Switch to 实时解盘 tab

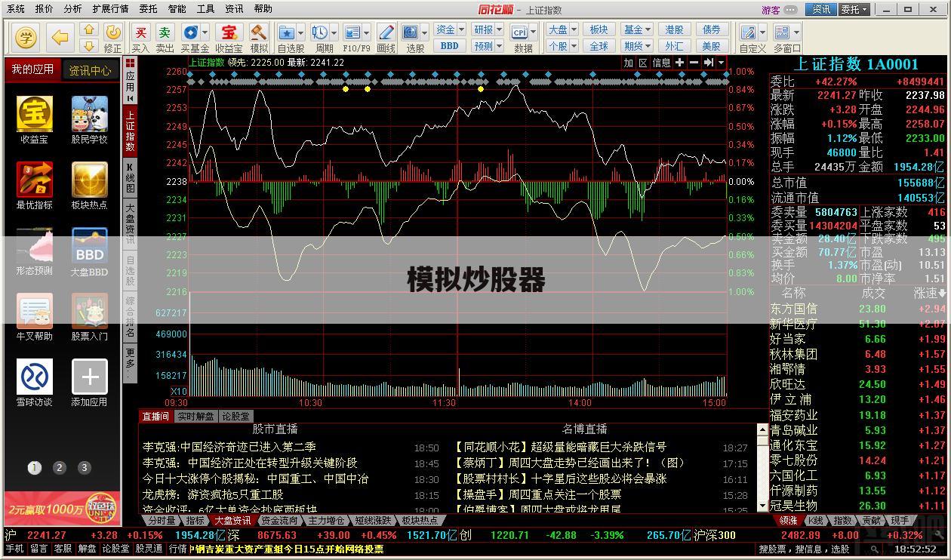(195, 416)
